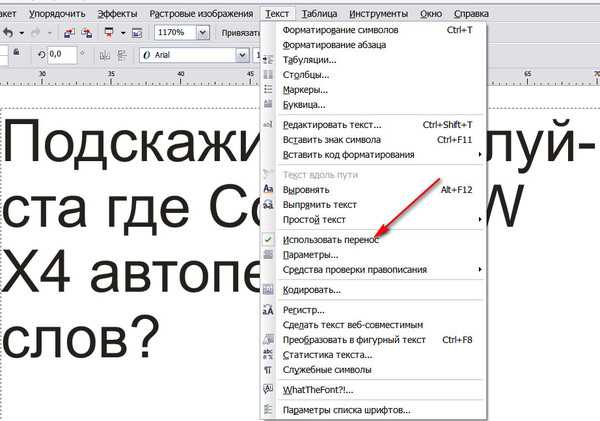The height and width of the screenshot is (421, 600).
Task: Open the Undo history dropdown arrow
Action: (x=22, y=33)
